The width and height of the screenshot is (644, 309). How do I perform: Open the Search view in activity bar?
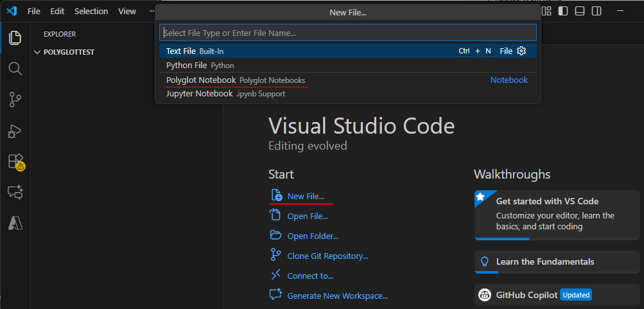[x=15, y=69]
